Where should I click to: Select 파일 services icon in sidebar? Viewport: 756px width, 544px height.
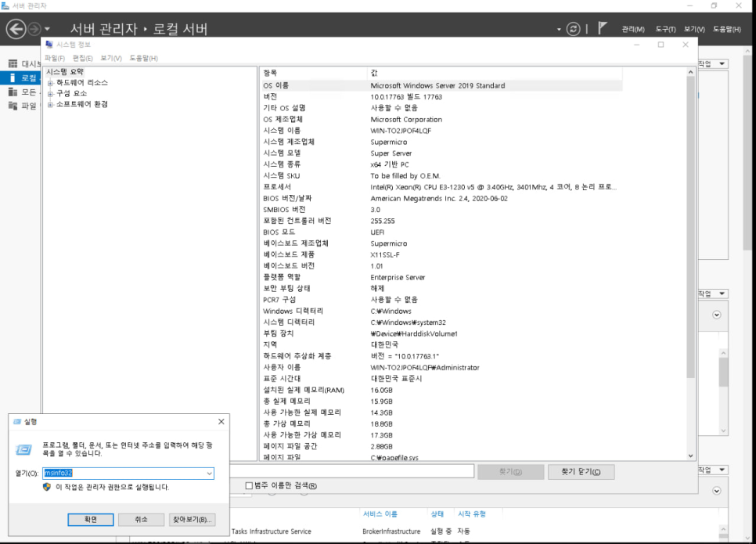[x=13, y=106]
